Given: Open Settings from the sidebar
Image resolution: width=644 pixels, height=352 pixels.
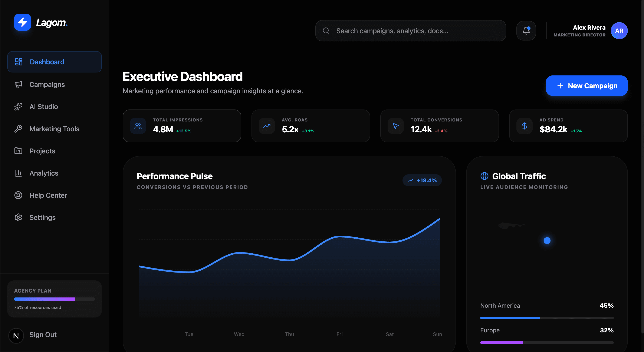Looking at the screenshot, I should (43, 217).
